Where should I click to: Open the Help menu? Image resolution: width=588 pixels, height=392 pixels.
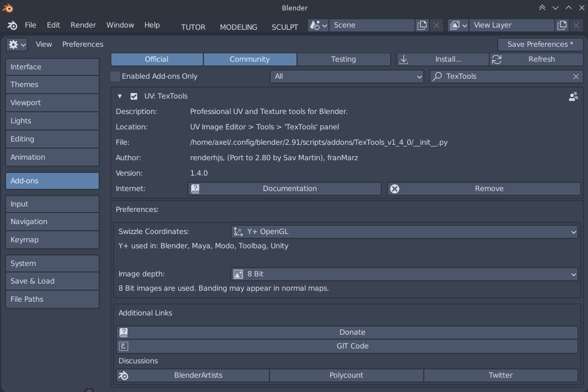pyautogui.click(x=152, y=25)
